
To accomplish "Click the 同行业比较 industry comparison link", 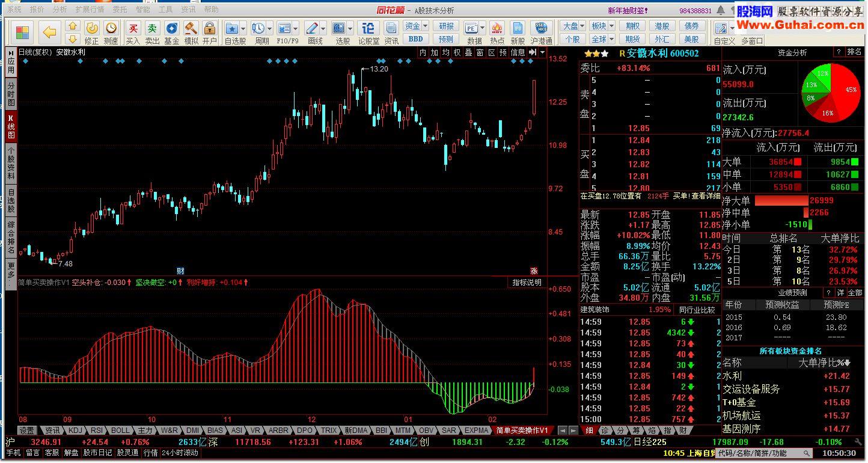I will point(697,310).
